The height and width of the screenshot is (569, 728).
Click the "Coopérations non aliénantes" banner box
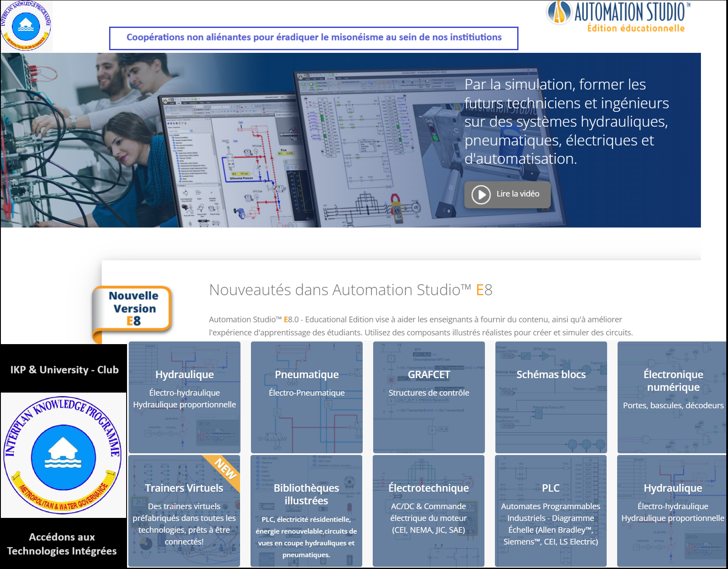pyautogui.click(x=313, y=38)
